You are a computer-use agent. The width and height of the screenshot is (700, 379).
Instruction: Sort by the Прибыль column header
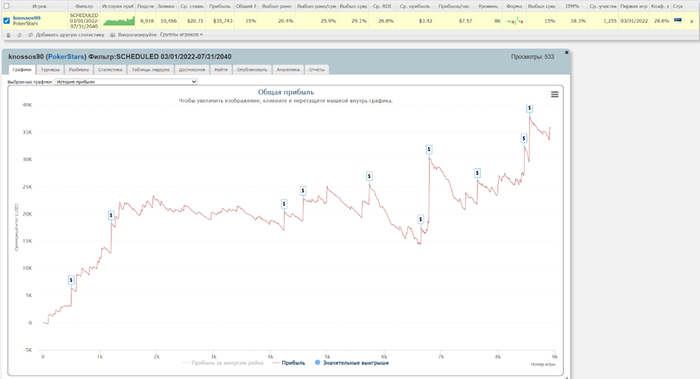220,6
